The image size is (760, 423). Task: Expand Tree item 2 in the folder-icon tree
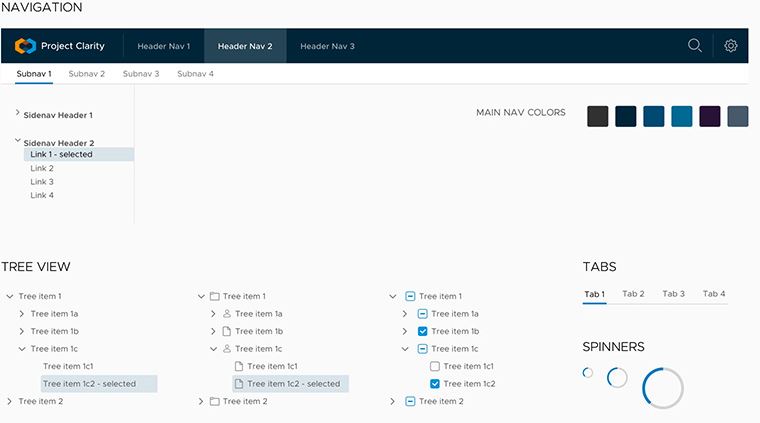(201, 401)
